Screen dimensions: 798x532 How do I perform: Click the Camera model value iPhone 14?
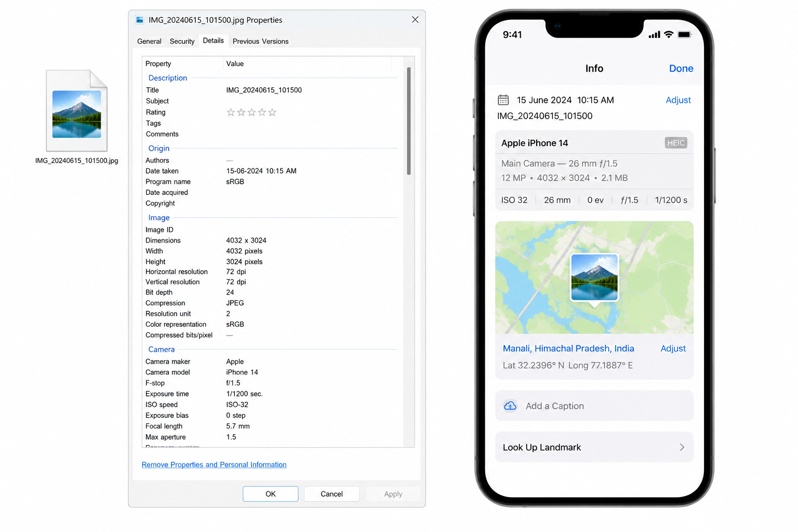(x=242, y=373)
